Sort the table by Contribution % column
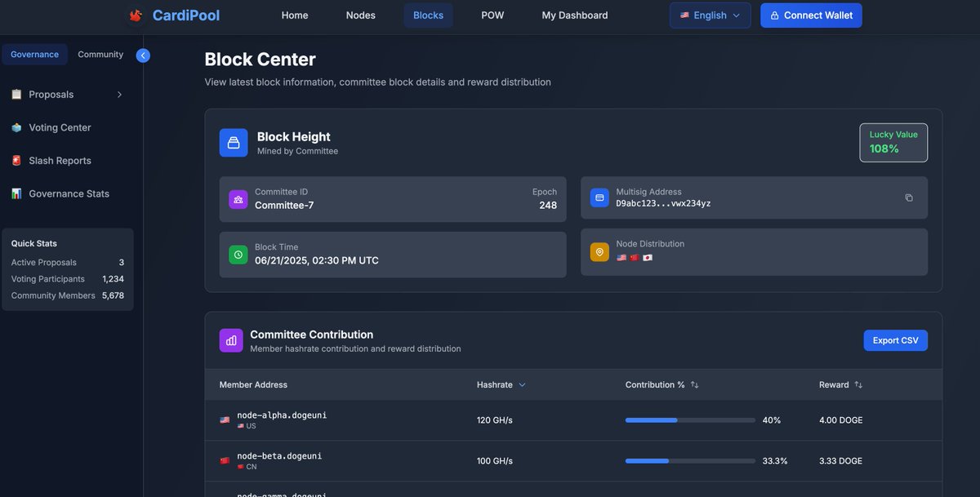 (662, 384)
